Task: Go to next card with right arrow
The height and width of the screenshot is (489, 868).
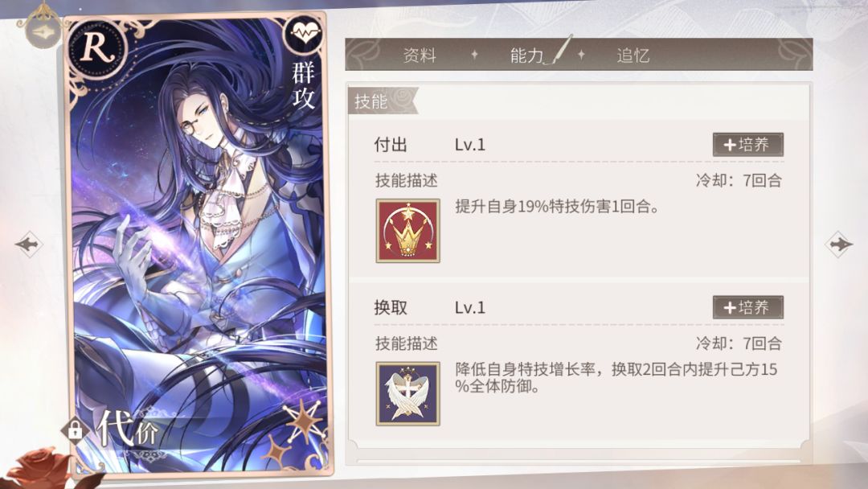Action: coord(838,244)
